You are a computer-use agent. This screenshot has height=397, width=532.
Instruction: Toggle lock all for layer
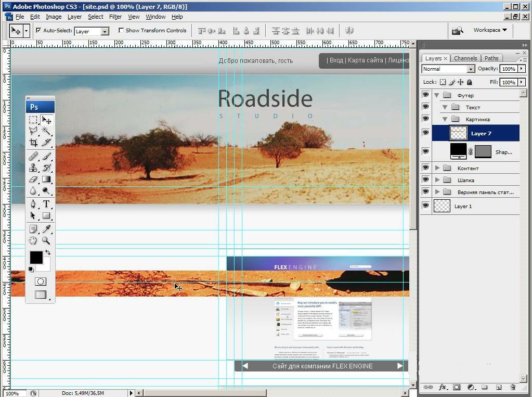click(470, 82)
